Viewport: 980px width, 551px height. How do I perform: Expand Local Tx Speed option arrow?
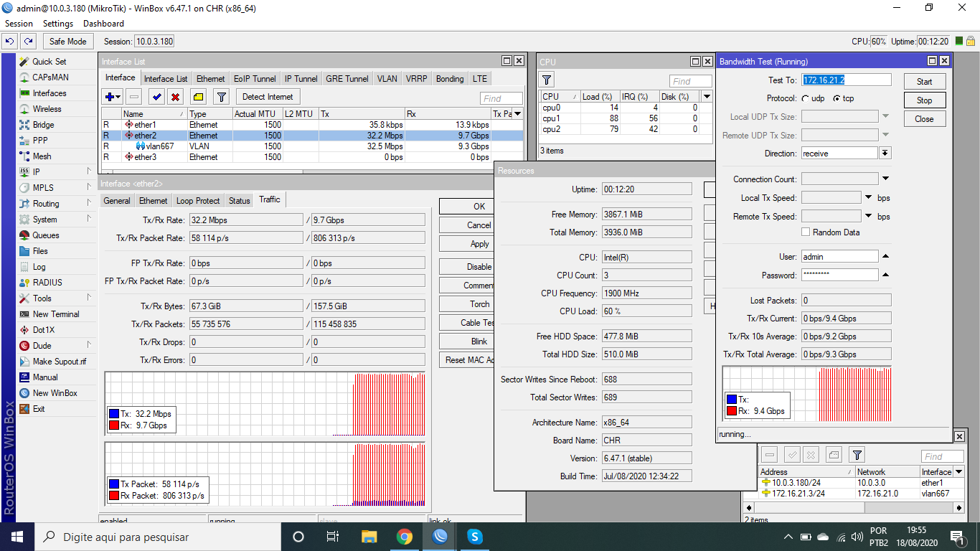click(x=868, y=197)
